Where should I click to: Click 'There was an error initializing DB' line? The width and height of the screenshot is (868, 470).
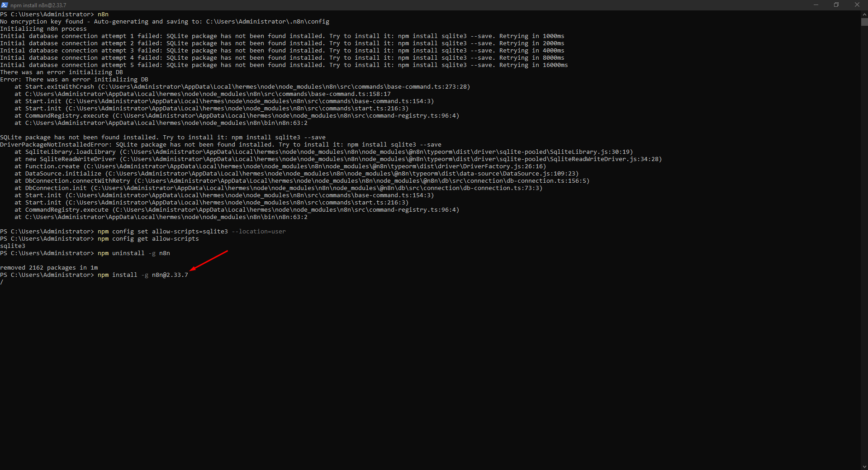click(62, 72)
